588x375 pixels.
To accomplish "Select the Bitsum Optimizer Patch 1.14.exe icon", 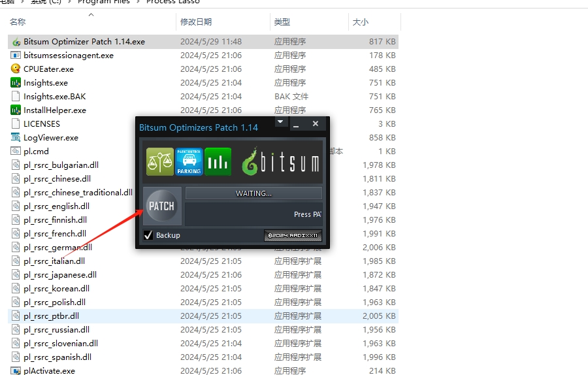I will (16, 42).
